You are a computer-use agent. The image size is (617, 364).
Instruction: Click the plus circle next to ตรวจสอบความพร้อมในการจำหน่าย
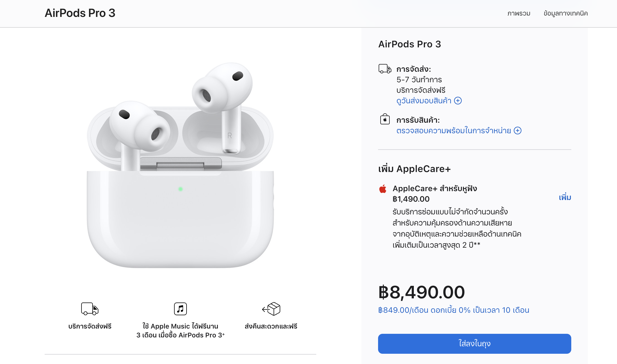(x=517, y=130)
